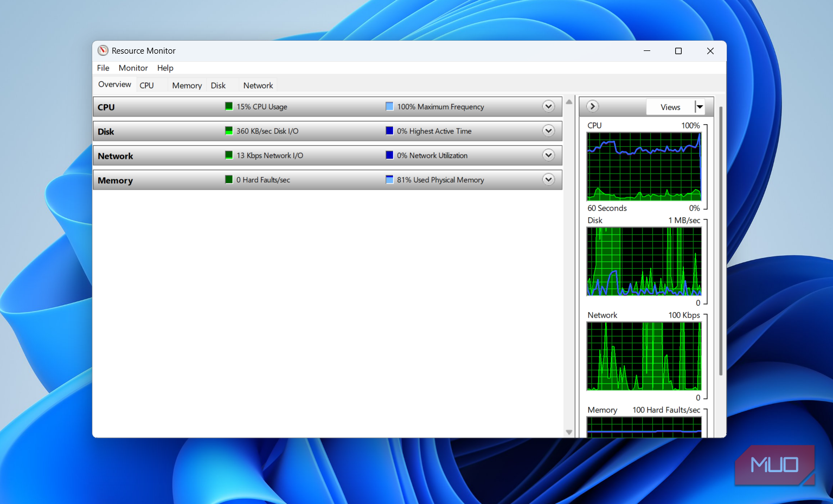
Task: Click the Resource Monitor app icon in title bar
Action: point(103,50)
